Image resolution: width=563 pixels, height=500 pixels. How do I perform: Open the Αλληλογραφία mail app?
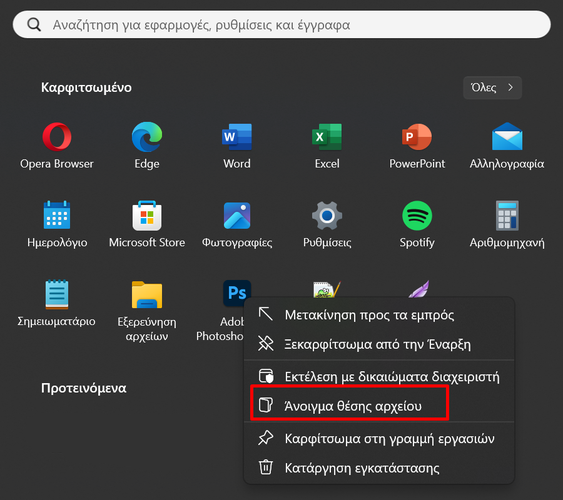507,145
